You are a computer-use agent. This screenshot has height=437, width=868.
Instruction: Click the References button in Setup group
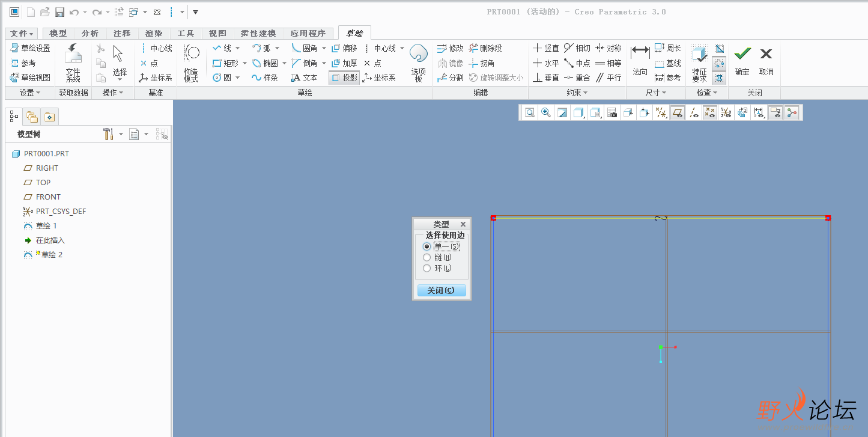[x=23, y=63]
